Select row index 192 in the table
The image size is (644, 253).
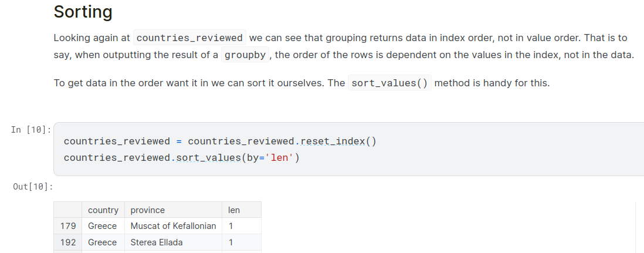(68, 242)
